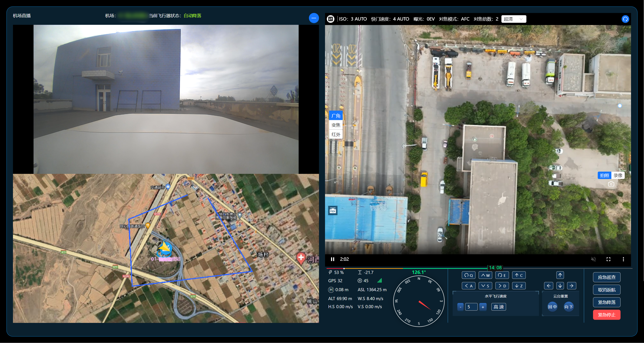Click the 紧急停止 emergency stop button
644x343 pixels.
click(x=606, y=315)
